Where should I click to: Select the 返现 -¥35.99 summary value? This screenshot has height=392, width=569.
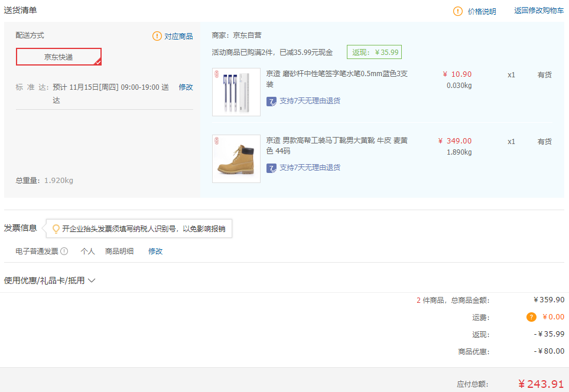click(x=549, y=334)
